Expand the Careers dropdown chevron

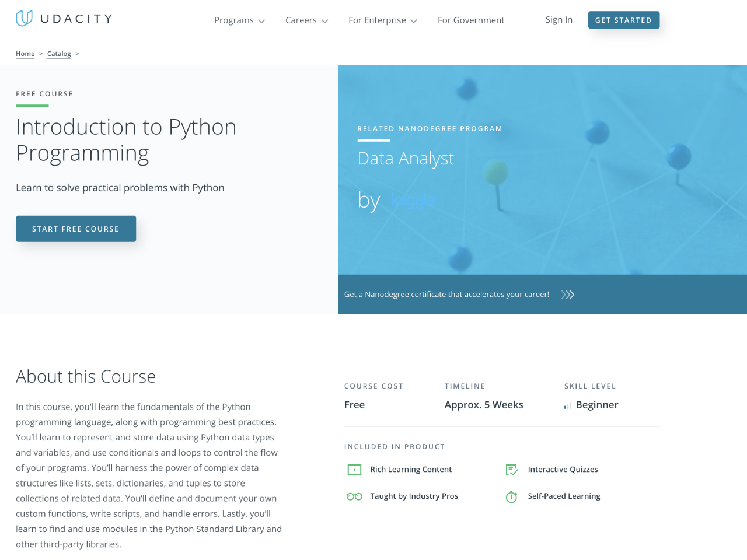pos(325,21)
